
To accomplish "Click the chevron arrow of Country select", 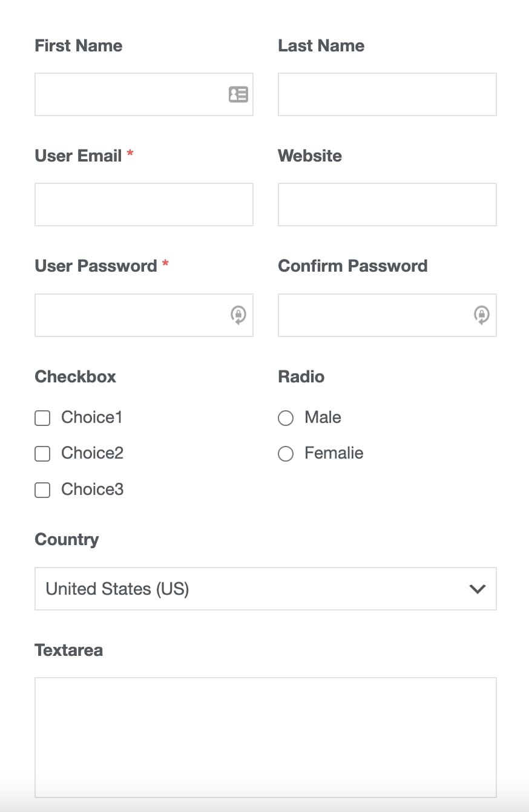I will pyautogui.click(x=478, y=589).
